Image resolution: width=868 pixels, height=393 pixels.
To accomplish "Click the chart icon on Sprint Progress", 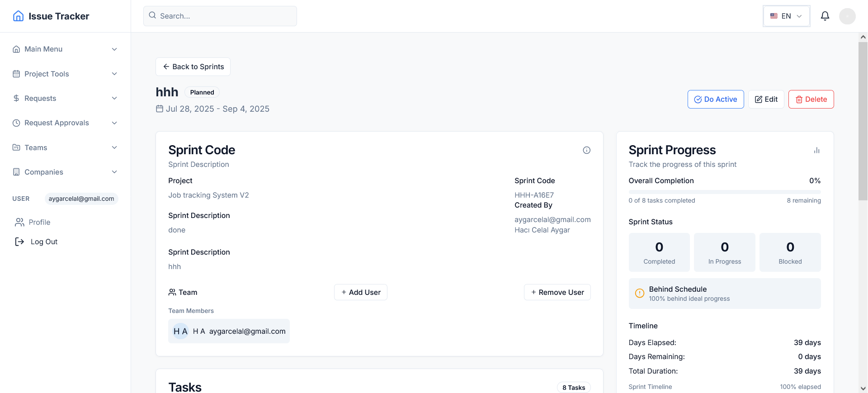I will click(816, 150).
